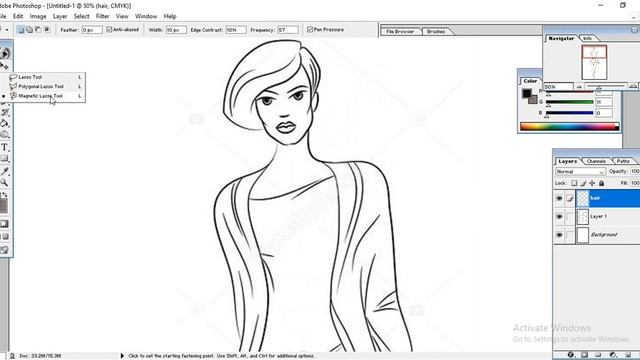Select the Paint Bucket tool
The height and width of the screenshot is (360, 640).
point(4,123)
